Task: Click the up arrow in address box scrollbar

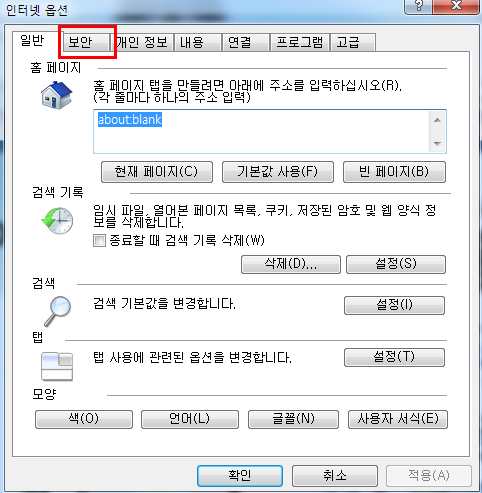Action: (437, 120)
